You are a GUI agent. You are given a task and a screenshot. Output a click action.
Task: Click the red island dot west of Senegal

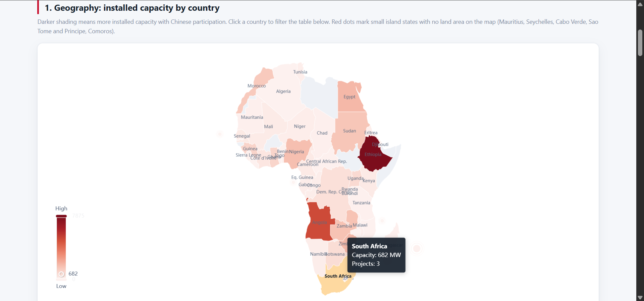coord(220,134)
